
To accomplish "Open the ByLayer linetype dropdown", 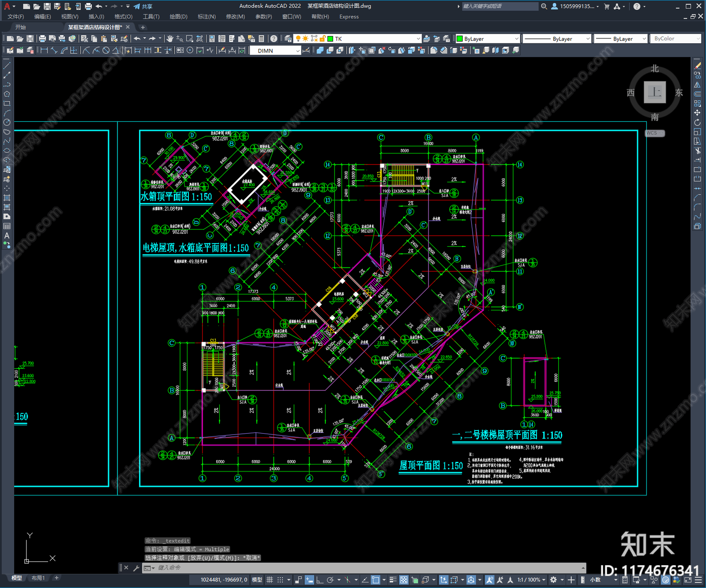I will click(x=557, y=39).
